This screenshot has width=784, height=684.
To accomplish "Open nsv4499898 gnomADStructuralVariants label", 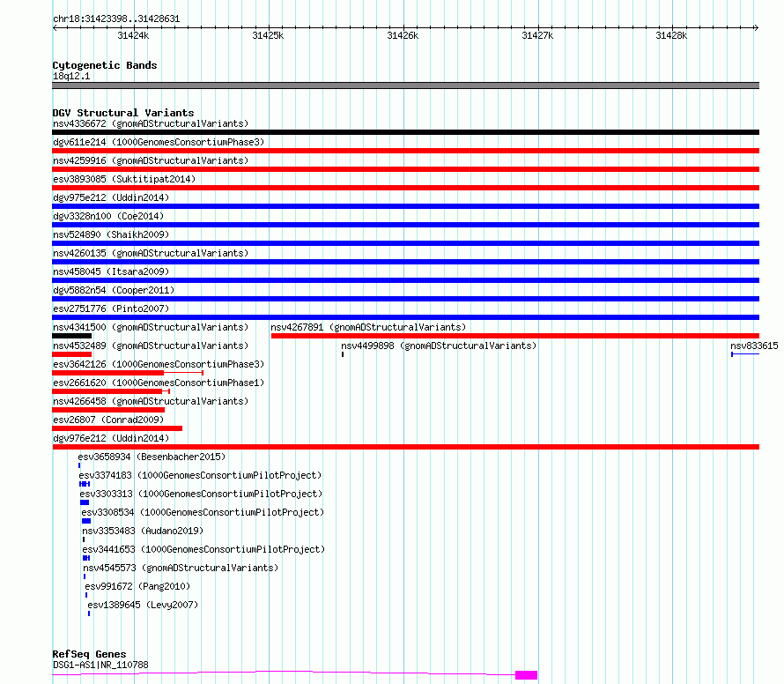I will click(x=439, y=346).
